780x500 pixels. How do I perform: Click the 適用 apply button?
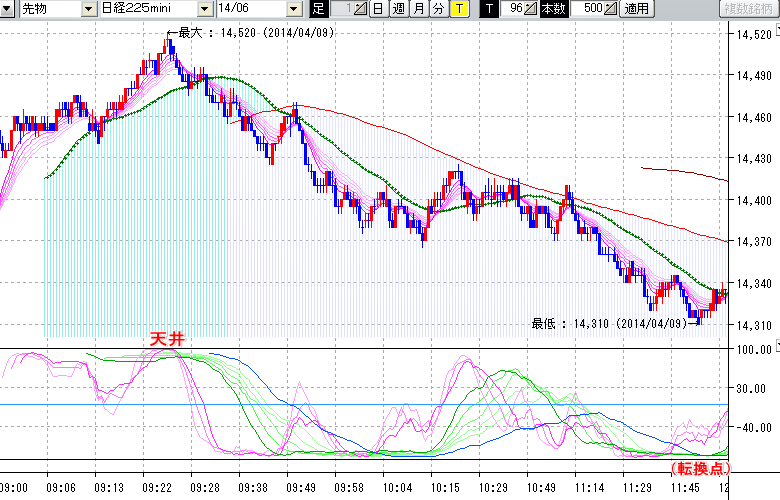point(636,9)
